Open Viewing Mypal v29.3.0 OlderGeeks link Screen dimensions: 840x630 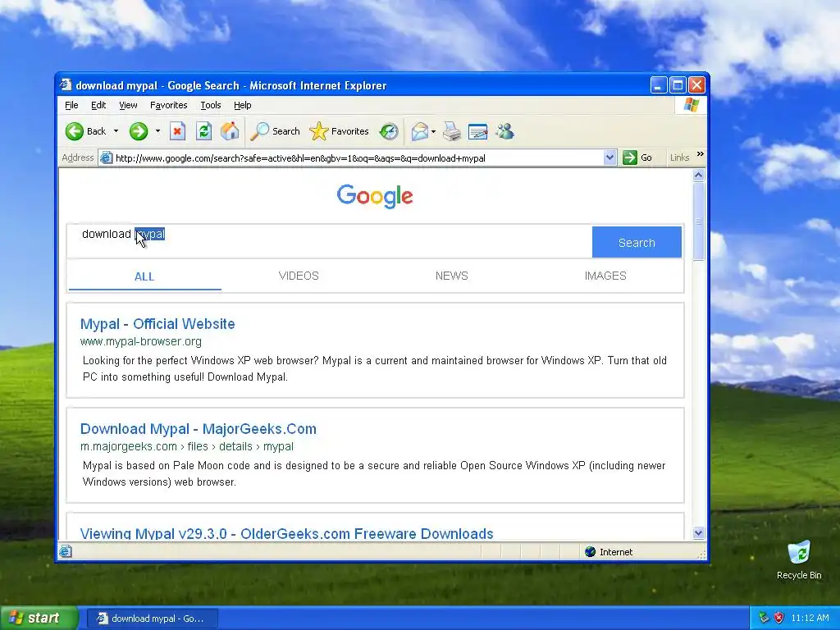coord(286,533)
